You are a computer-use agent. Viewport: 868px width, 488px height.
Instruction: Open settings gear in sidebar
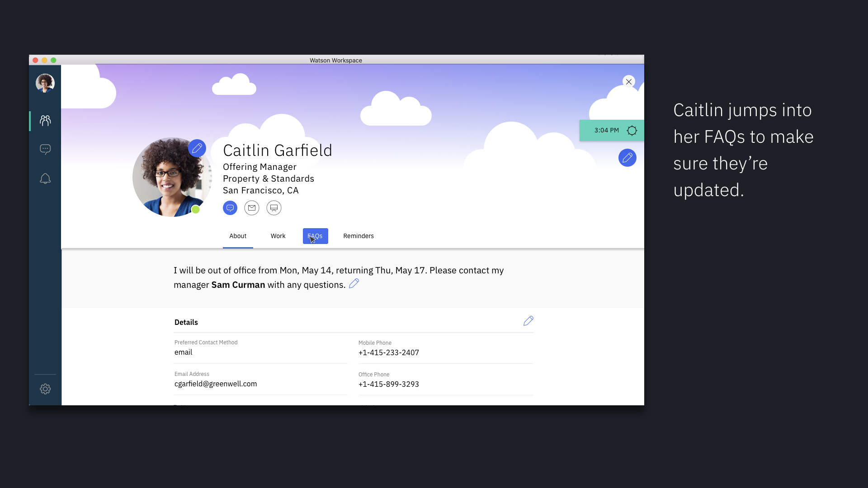coord(45,389)
